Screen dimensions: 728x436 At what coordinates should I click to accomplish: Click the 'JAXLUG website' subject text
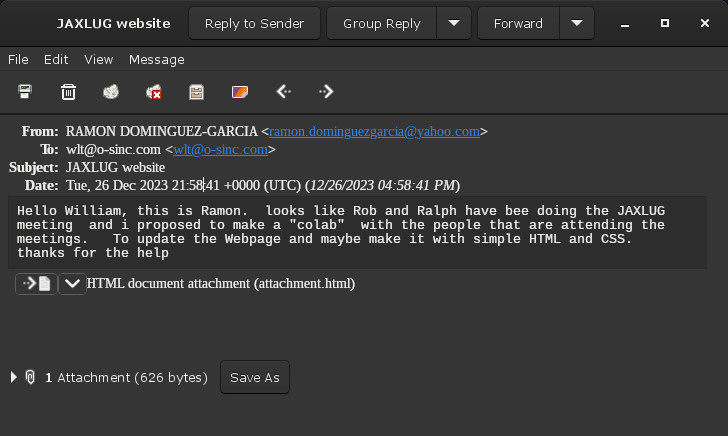click(x=116, y=167)
